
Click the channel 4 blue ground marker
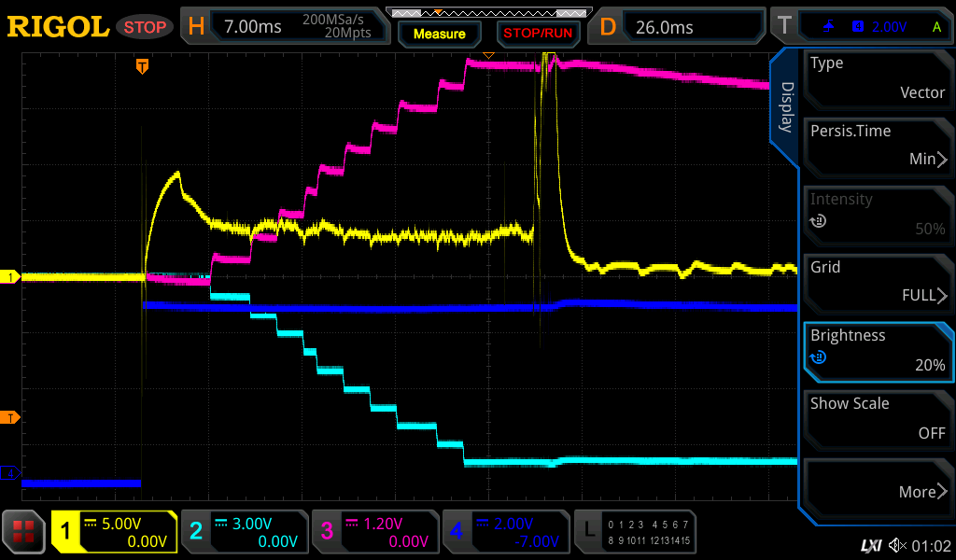[x=11, y=473]
